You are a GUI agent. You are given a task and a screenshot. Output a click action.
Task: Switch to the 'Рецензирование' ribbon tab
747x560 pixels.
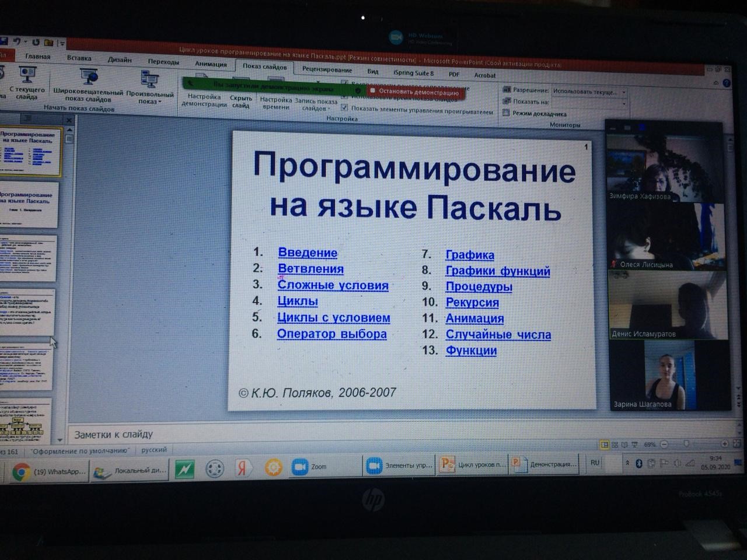(327, 69)
